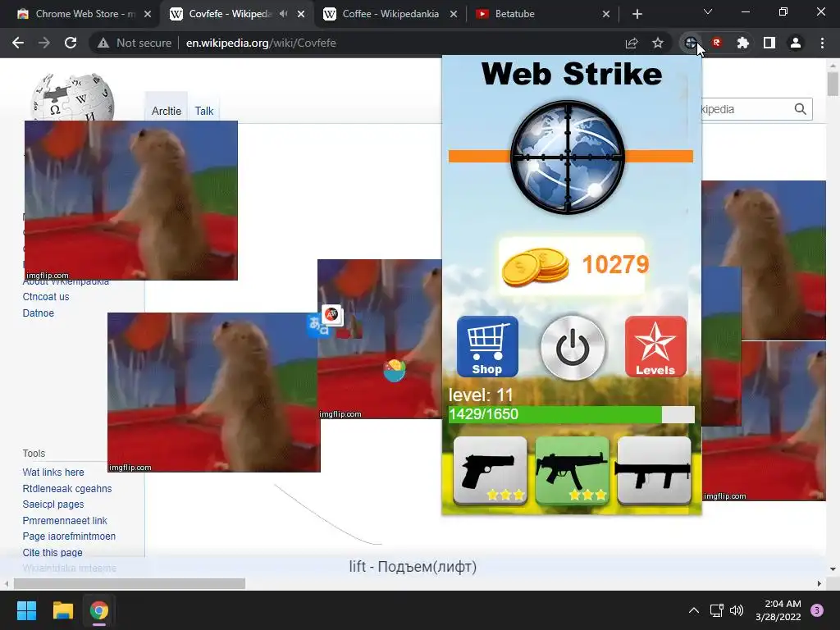Open the Talk tab on Wikipedia
This screenshot has width=840, height=630.
click(204, 111)
